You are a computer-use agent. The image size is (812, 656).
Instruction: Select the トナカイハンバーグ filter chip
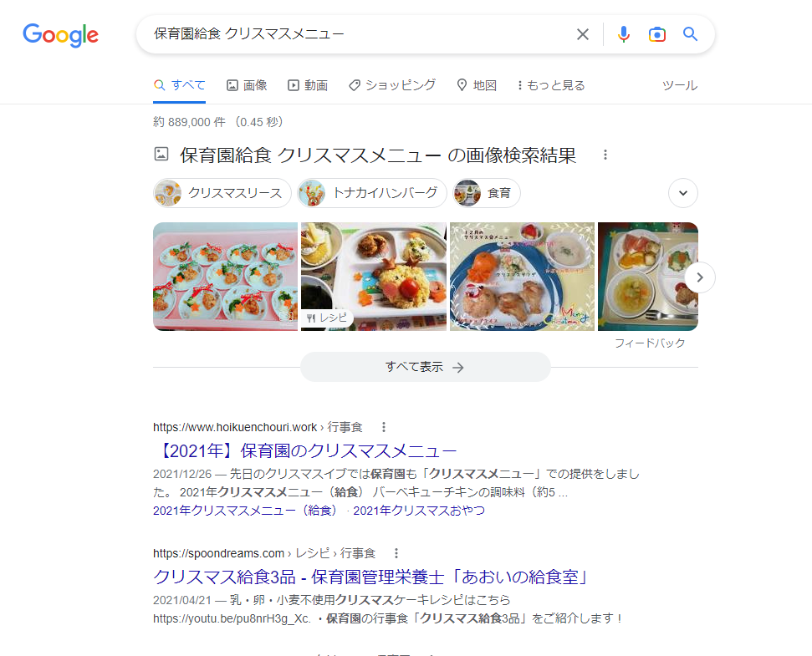coord(372,193)
